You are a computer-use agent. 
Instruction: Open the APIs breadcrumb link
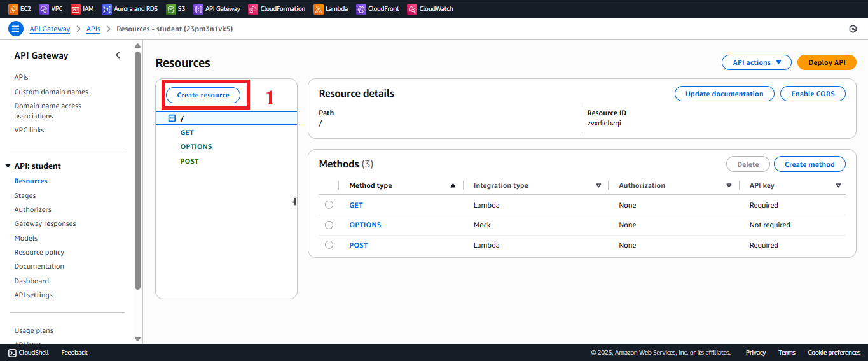coord(93,29)
